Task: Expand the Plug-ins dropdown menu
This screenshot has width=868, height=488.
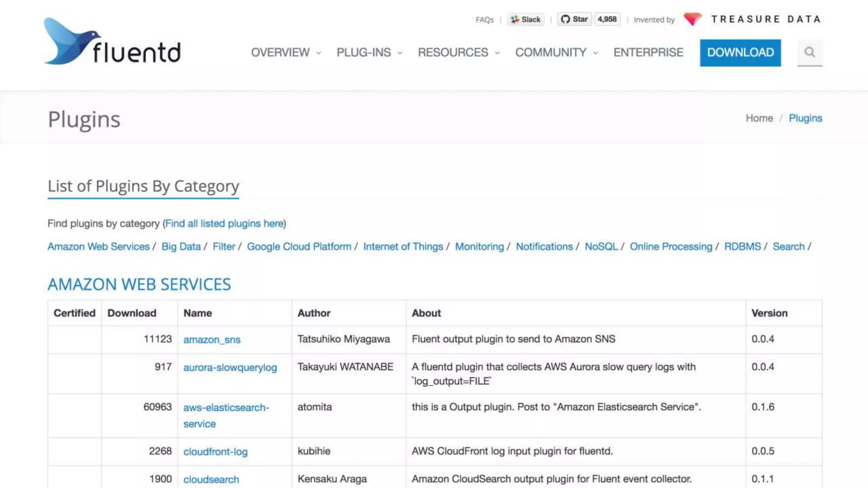Action: 369,53
